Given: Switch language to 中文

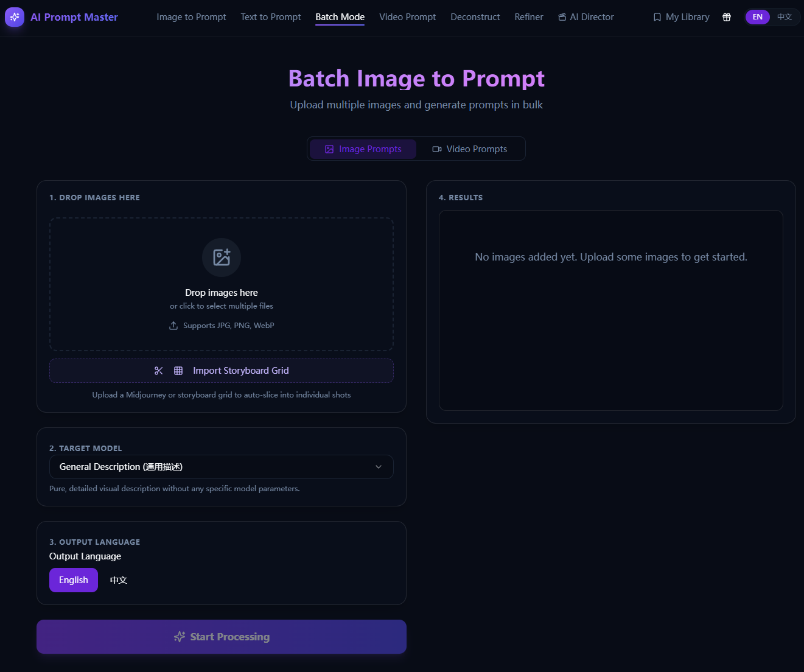Looking at the screenshot, I should tap(785, 17).
